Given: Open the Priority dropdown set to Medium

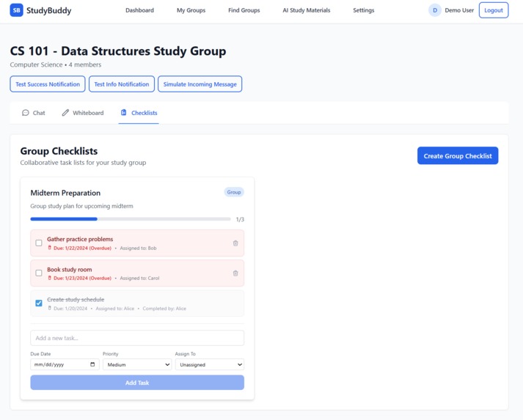Looking at the screenshot, I should [x=137, y=364].
